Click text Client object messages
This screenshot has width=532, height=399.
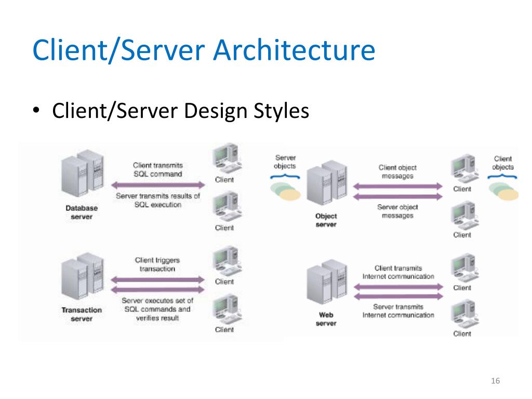coord(397,171)
